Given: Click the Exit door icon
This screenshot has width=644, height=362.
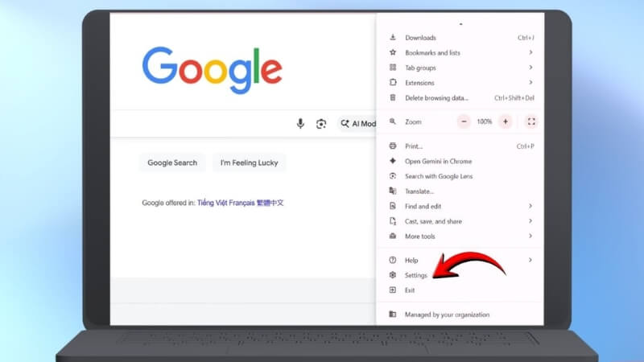Looking at the screenshot, I should coord(393,290).
